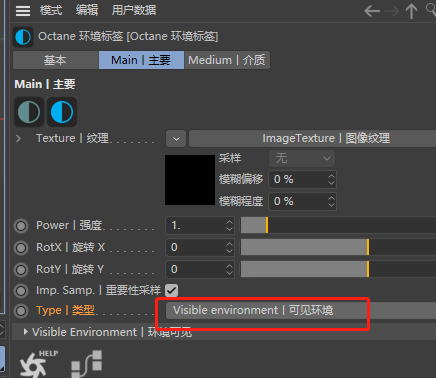Click the RotX field stepper arrows
Image resolution: width=436 pixels, height=378 pixels.
tap(229, 248)
